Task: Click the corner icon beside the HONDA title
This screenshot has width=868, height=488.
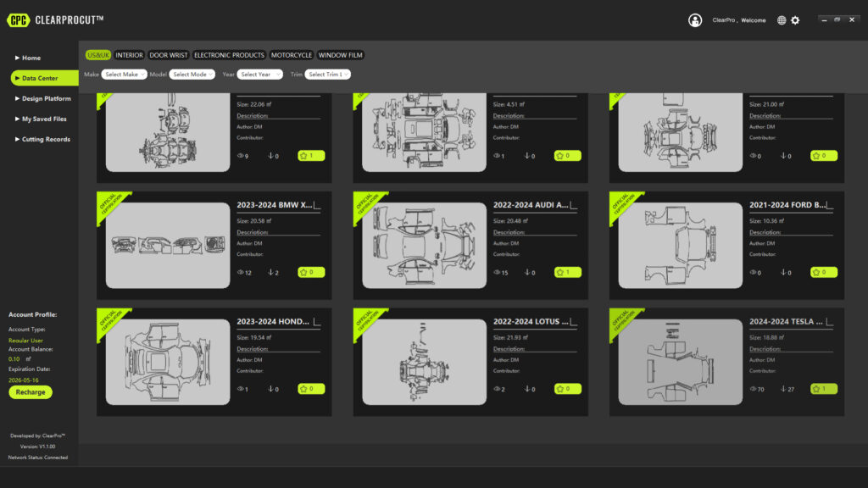Action: coord(317,322)
